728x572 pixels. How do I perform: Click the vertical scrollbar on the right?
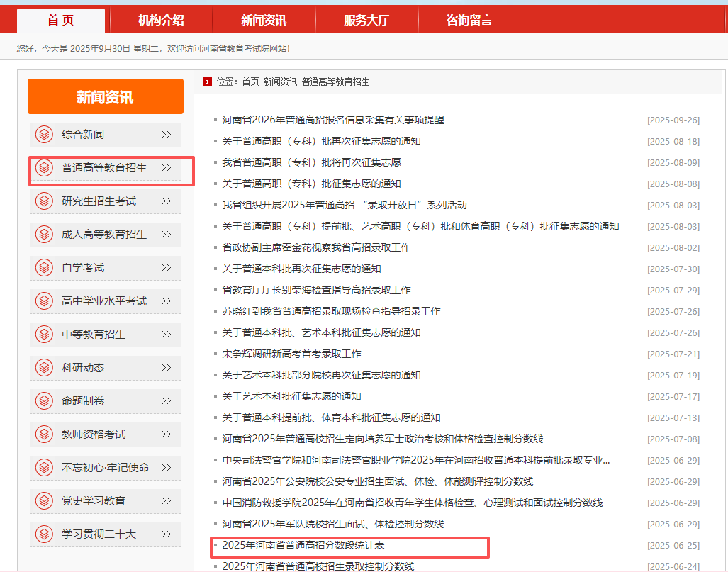[723, 284]
